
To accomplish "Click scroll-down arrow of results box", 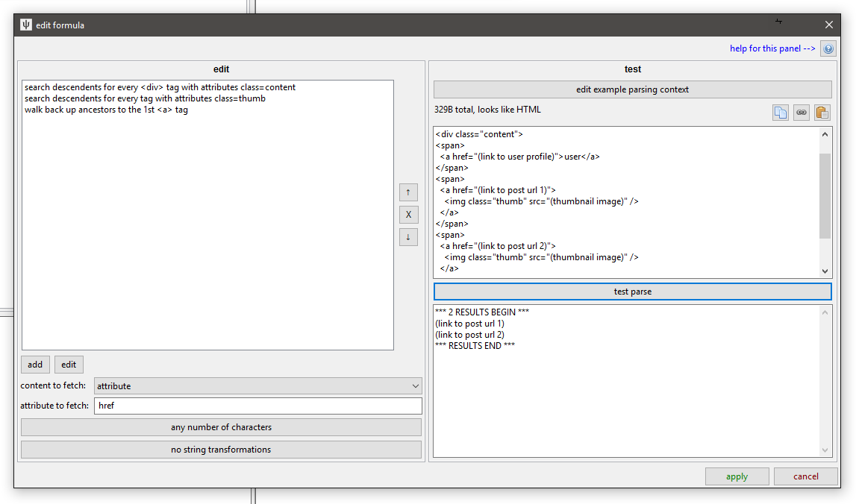I will pos(825,450).
